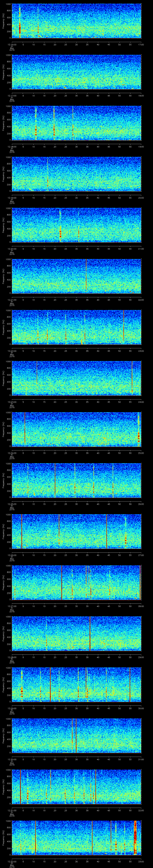Click the 12:21:00 start time label
The height and width of the screenshot is (868, 153).
tap(12, 300)
